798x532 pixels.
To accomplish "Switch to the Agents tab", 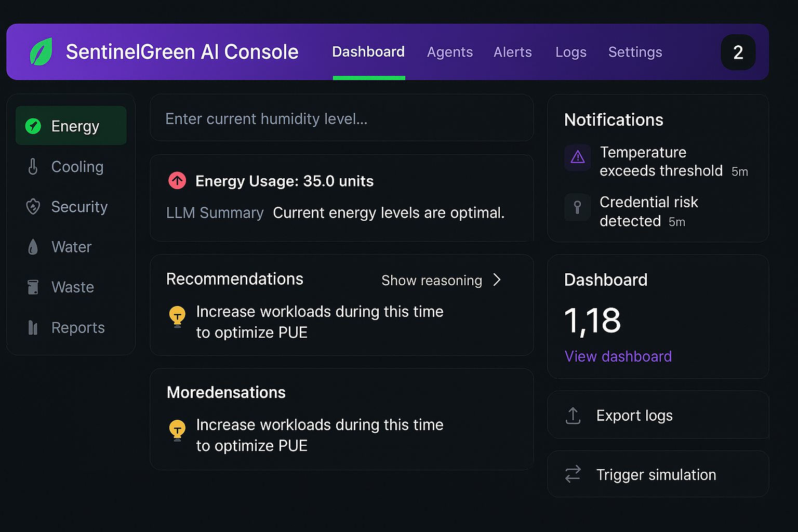I will coord(450,52).
